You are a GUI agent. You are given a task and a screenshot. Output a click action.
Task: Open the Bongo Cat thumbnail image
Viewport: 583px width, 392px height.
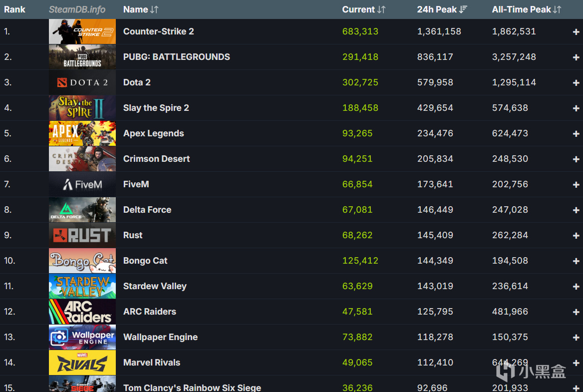pyautogui.click(x=82, y=261)
